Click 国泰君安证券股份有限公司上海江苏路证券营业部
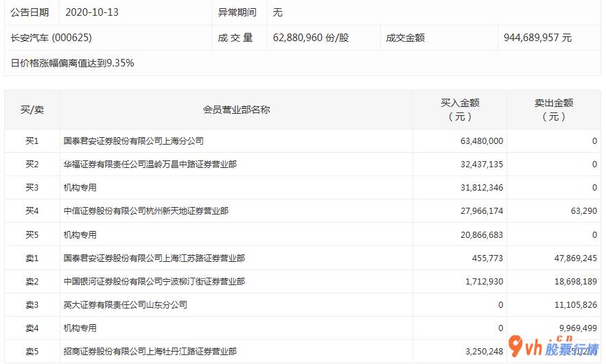 tap(154, 258)
